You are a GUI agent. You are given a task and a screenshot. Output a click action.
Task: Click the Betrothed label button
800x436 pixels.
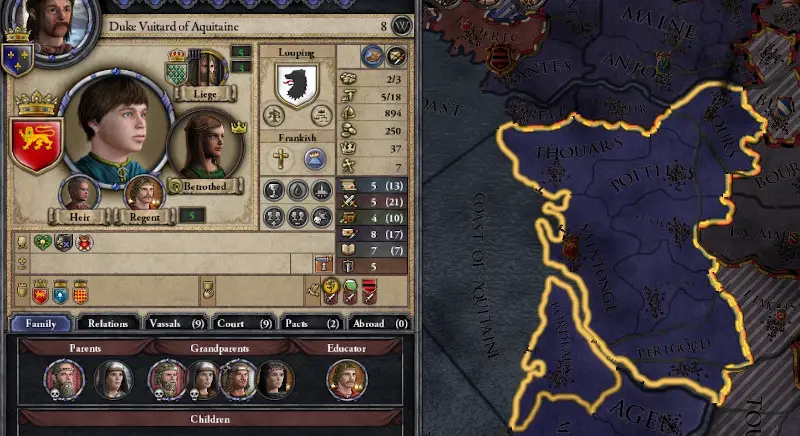(205, 187)
